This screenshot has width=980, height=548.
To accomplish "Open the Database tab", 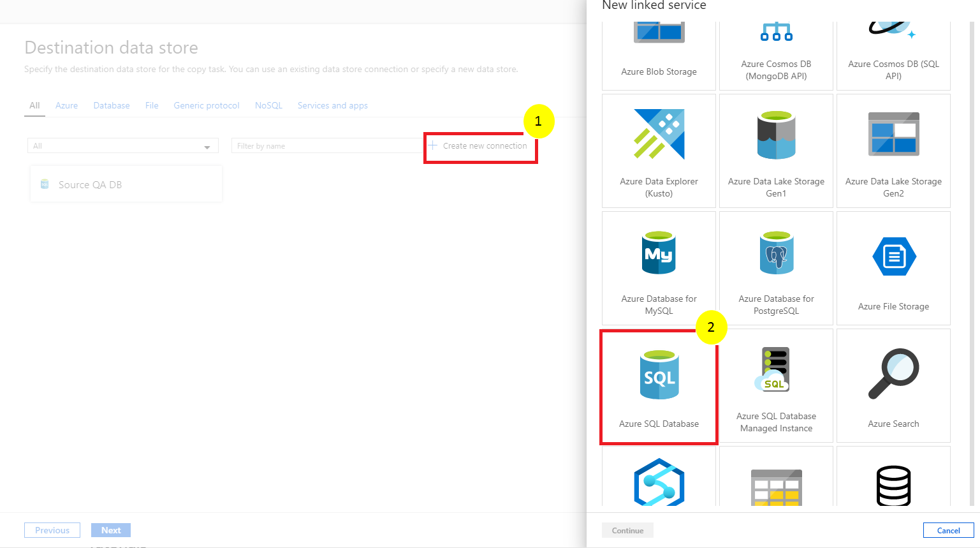I will pyautogui.click(x=112, y=106).
